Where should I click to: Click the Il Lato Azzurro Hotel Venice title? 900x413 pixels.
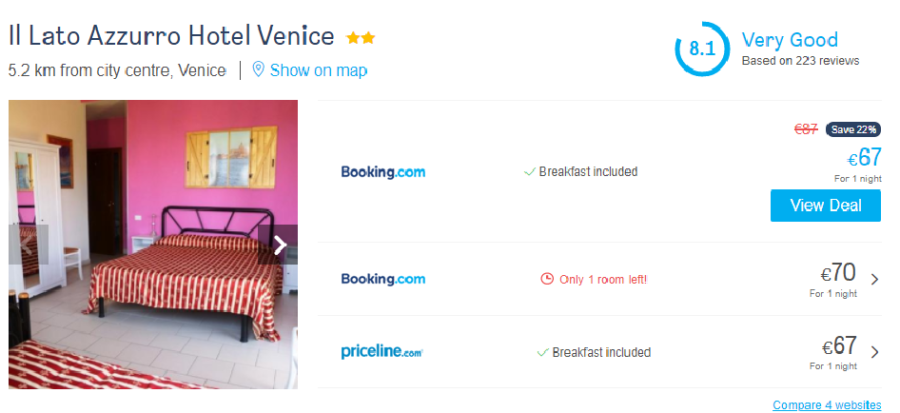point(171,36)
